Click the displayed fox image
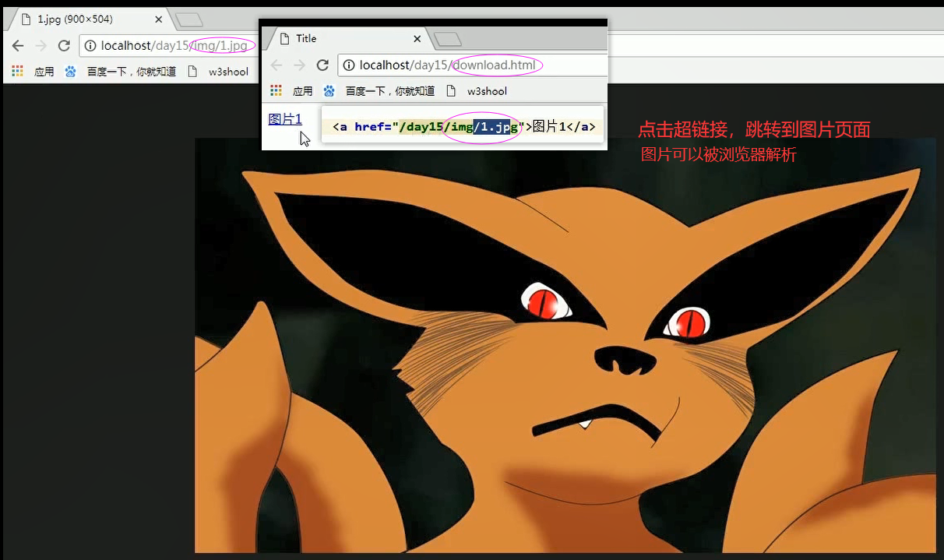 (x=565, y=345)
